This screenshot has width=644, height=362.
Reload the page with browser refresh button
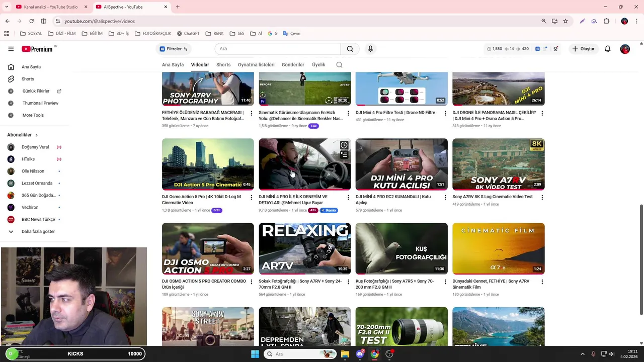[x=31, y=21]
